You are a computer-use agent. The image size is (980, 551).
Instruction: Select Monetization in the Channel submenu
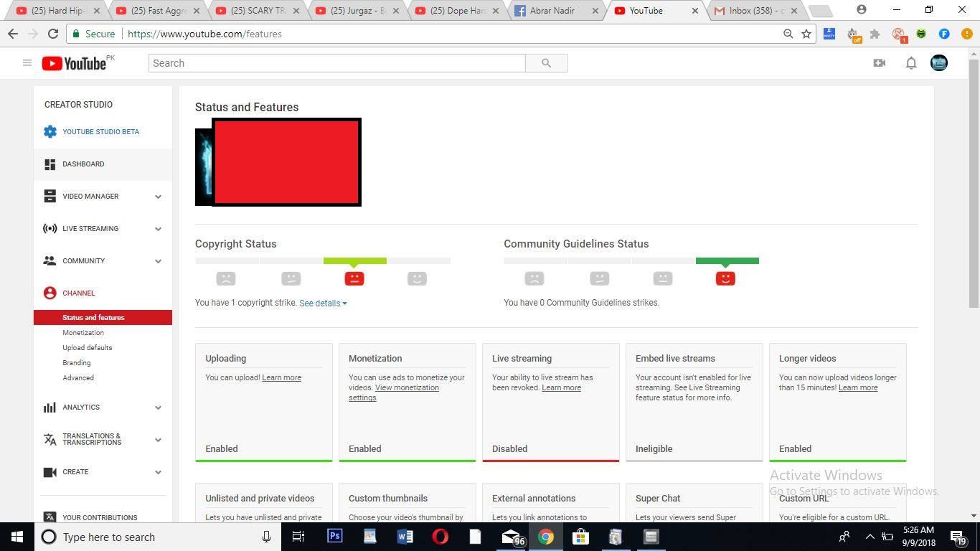coord(83,333)
